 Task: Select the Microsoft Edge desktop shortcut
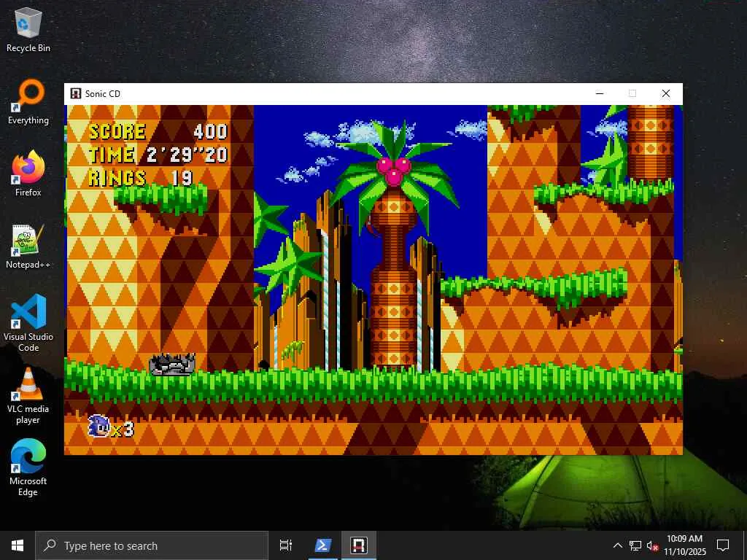[x=28, y=467]
